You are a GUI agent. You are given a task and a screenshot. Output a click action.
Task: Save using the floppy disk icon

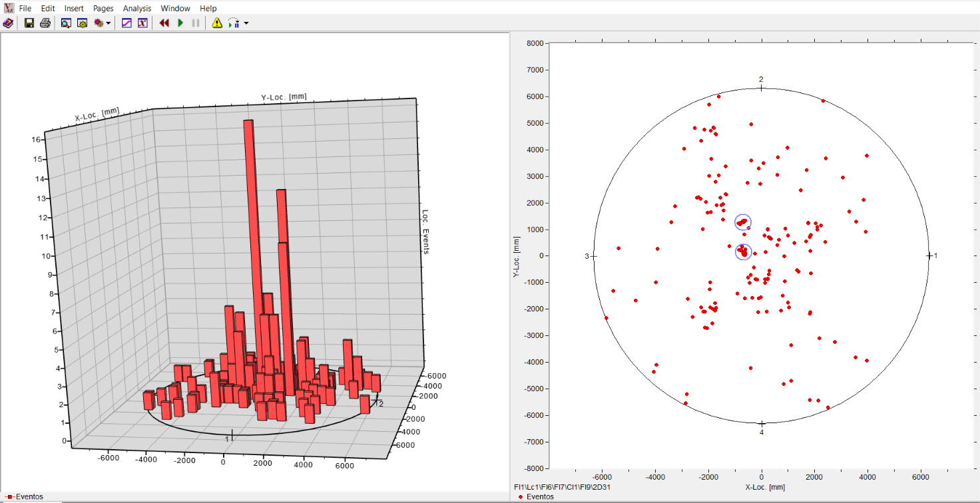tap(29, 23)
